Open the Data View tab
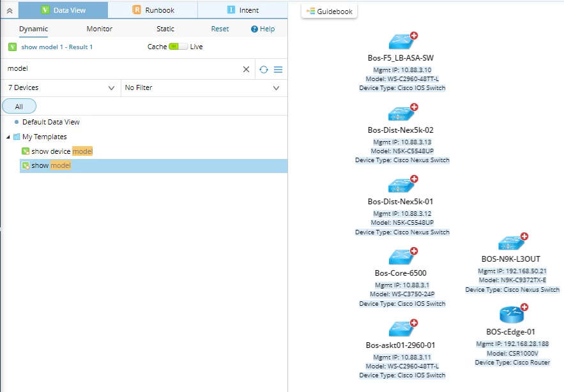Viewport: 564px width, 392px height. [63, 10]
